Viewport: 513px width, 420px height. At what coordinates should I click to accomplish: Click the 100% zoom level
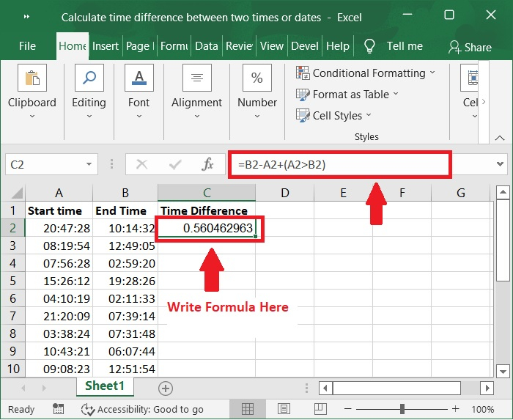coord(482,409)
